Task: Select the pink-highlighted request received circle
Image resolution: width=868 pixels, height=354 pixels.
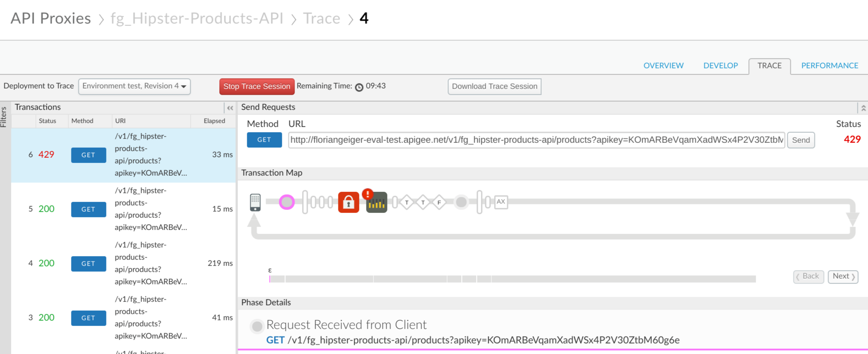Action: (x=287, y=202)
